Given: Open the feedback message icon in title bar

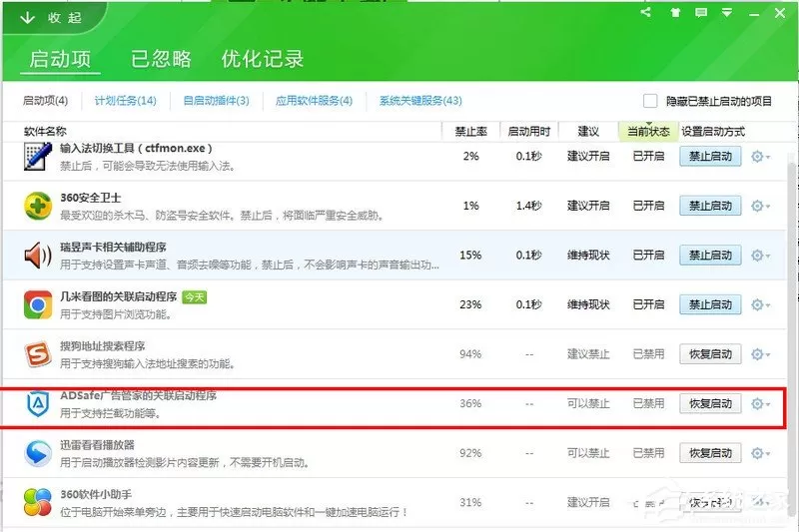Looking at the screenshot, I should click(701, 13).
